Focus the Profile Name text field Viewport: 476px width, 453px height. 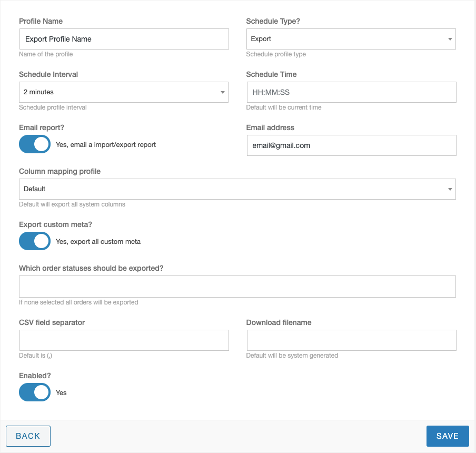[124, 39]
